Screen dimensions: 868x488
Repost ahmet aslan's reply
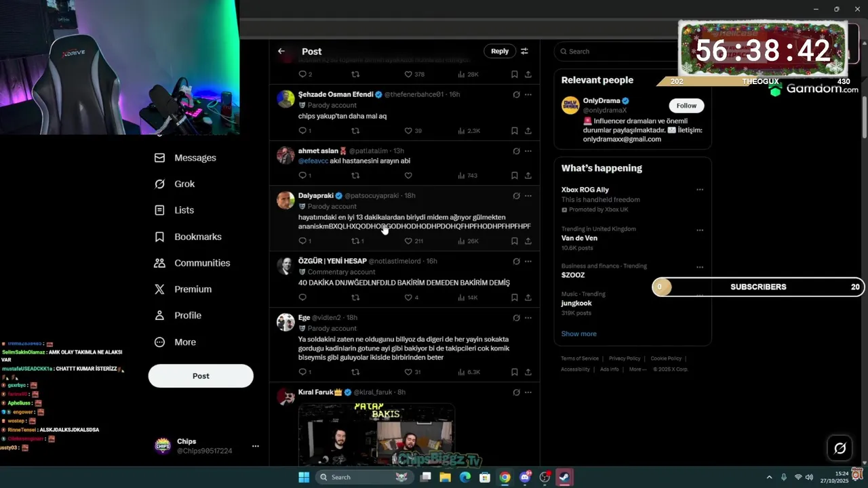355,176
